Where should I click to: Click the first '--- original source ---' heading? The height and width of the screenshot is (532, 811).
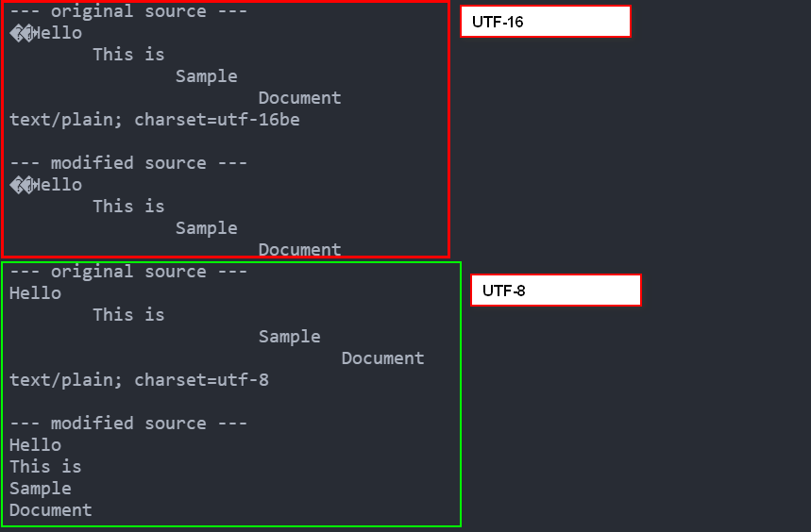coord(128,11)
